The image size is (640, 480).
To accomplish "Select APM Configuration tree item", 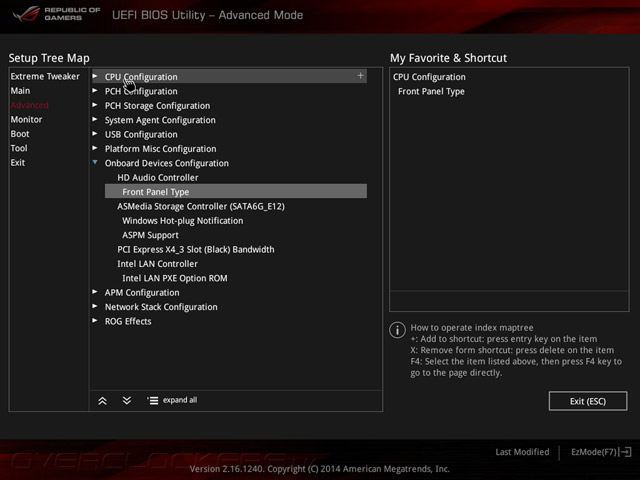I will (142, 293).
